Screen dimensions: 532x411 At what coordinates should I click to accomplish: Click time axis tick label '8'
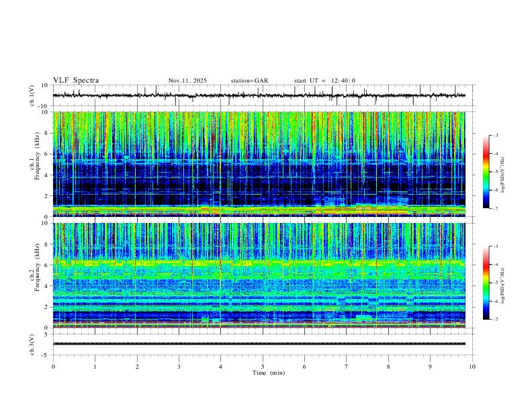[388, 367]
